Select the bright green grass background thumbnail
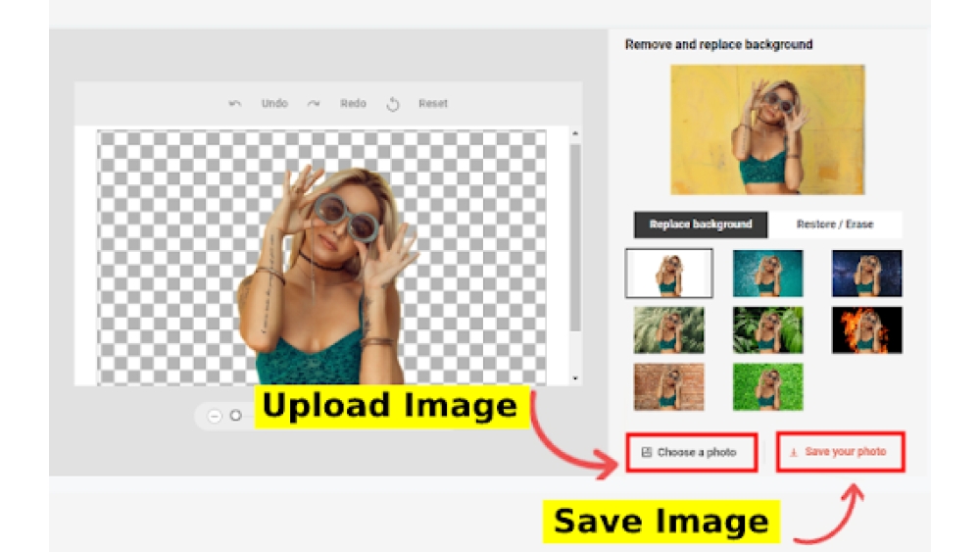980x552 pixels. coord(767,387)
